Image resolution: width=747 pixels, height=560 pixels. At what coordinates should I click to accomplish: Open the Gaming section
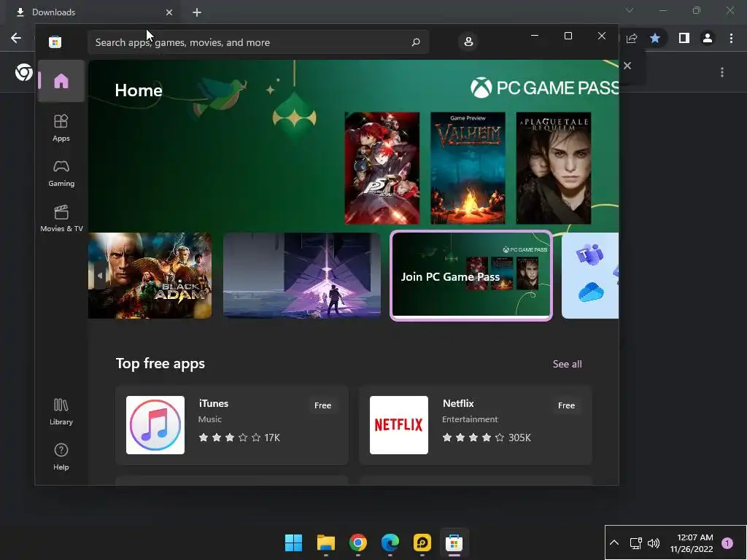[x=61, y=174]
